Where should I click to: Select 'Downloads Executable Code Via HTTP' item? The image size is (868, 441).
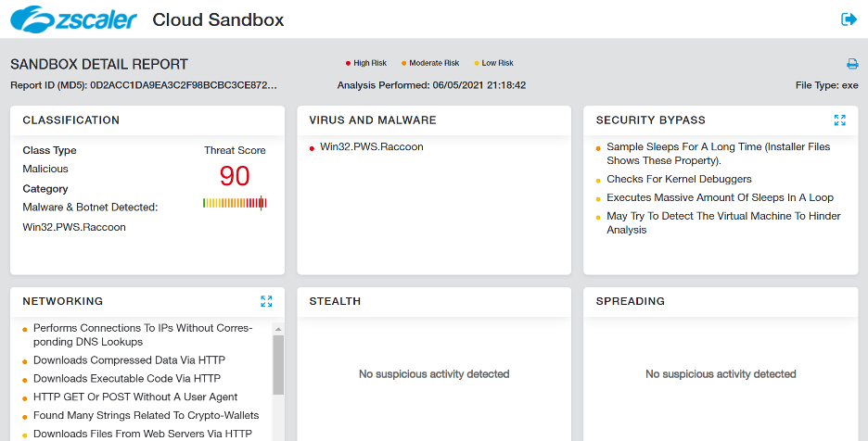(127, 378)
